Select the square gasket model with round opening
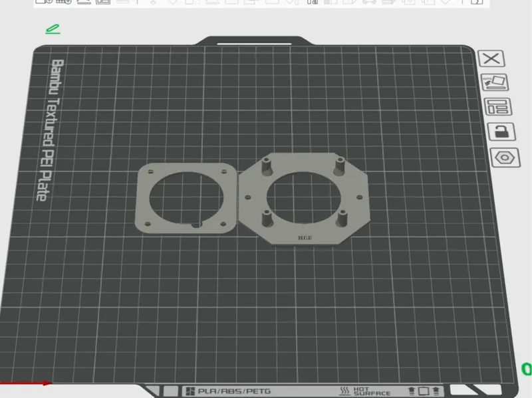The width and height of the screenshot is (532, 398). [x=186, y=198]
